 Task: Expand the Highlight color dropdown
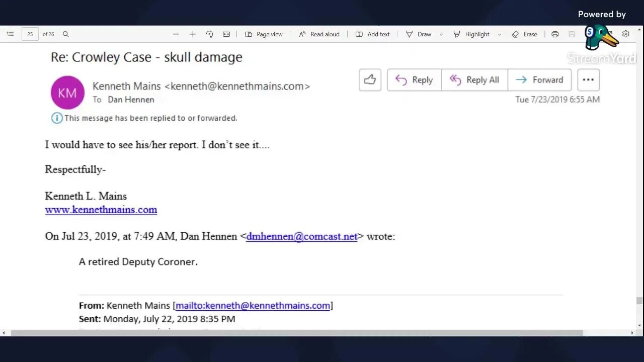(499, 35)
